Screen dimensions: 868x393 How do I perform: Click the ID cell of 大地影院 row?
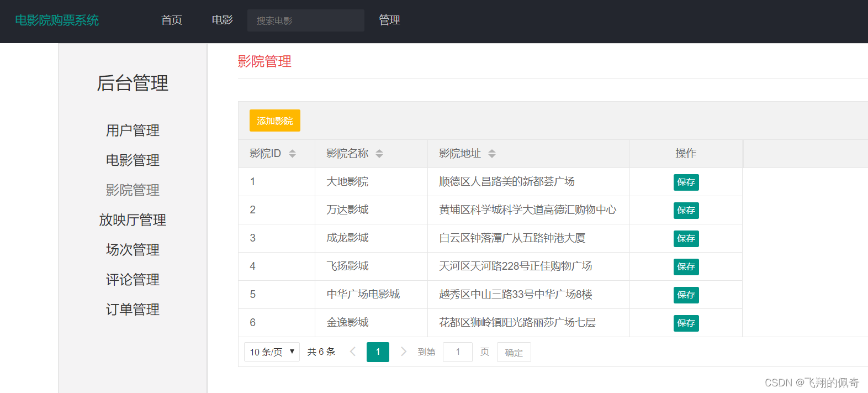click(277, 182)
